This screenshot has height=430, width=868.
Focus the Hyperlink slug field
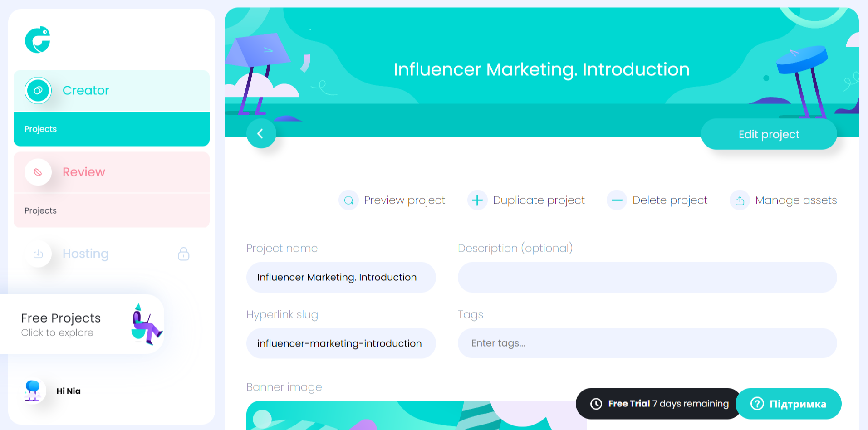click(x=341, y=343)
